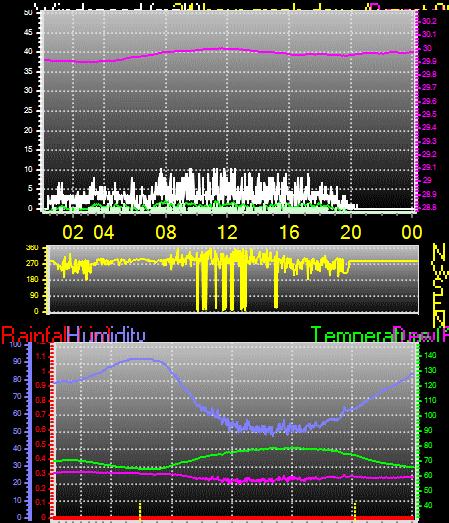
Task: Click 0.9 on the red rainfall axis
Action: pyautogui.click(x=40, y=386)
